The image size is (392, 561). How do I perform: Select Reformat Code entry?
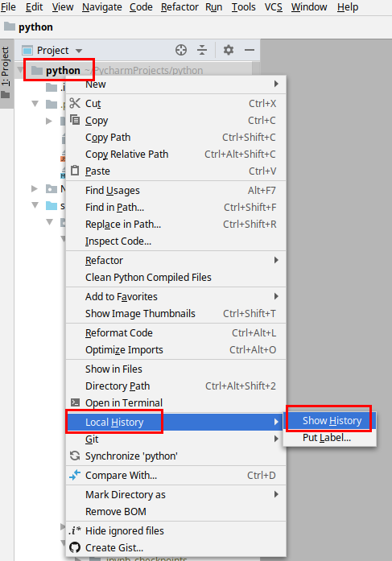pos(176,332)
